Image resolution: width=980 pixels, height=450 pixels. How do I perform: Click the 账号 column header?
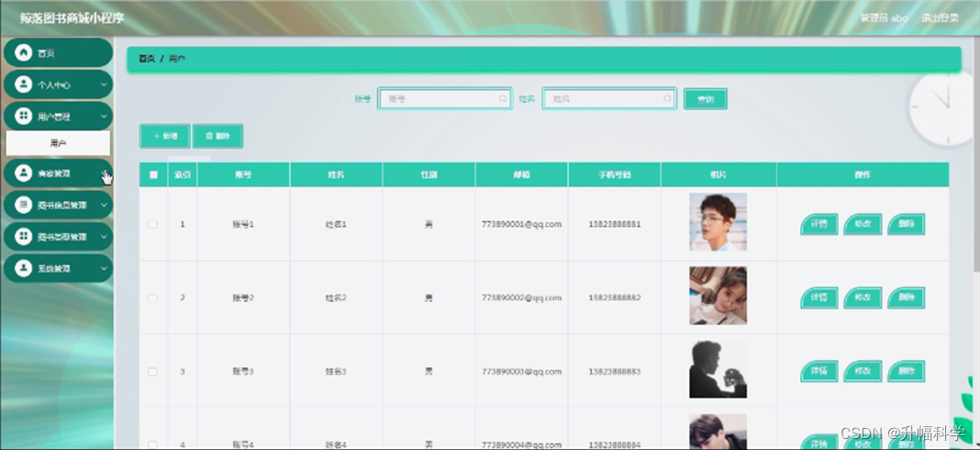pyautogui.click(x=243, y=175)
